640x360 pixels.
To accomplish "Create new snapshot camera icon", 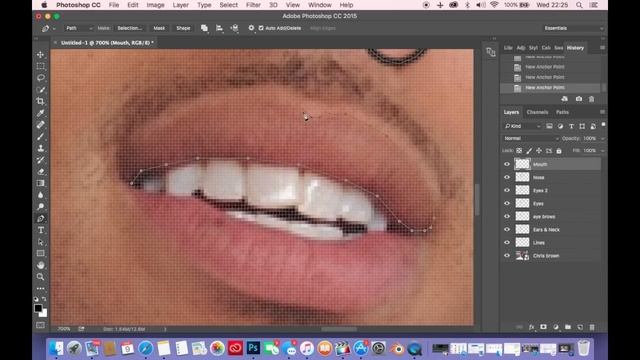I will (579, 99).
